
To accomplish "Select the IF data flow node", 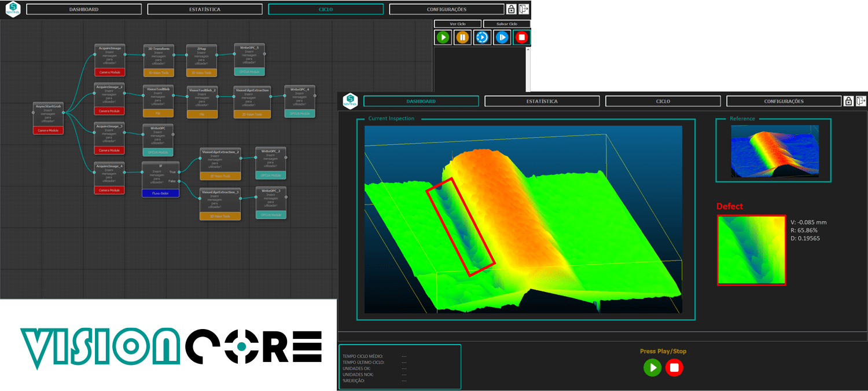I will tap(160, 180).
